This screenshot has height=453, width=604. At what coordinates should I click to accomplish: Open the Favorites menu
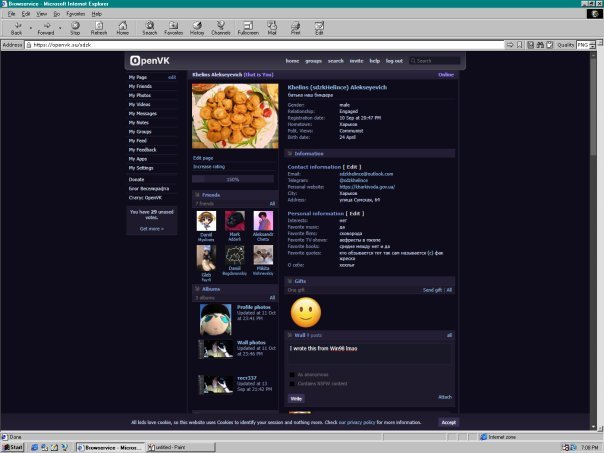tap(76, 14)
